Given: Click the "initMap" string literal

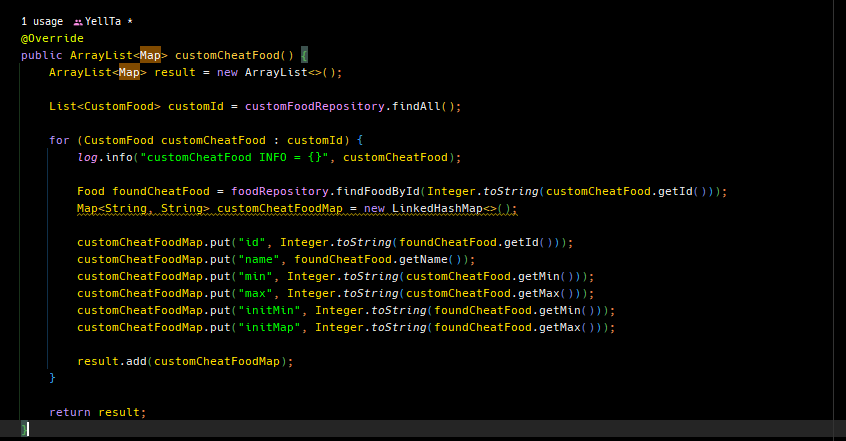Looking at the screenshot, I should (269, 327).
